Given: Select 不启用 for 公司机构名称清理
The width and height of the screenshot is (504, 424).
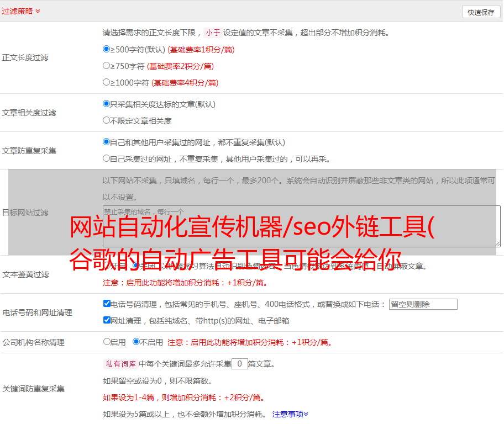Looking at the screenshot, I should [136, 342].
